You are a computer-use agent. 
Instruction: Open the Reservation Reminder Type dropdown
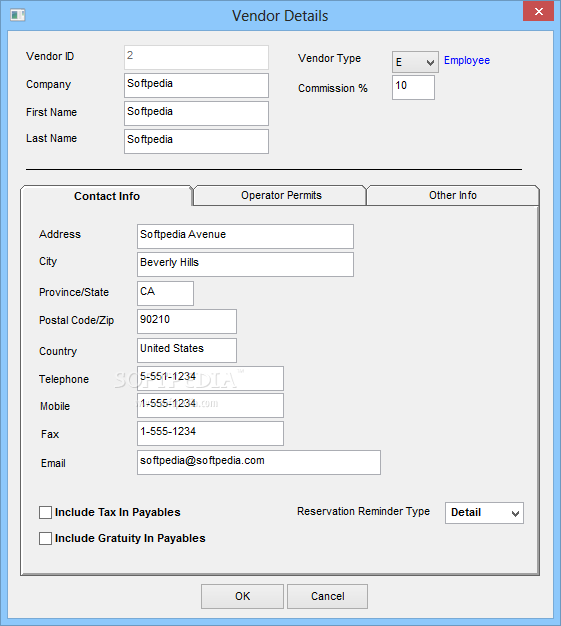coord(484,513)
